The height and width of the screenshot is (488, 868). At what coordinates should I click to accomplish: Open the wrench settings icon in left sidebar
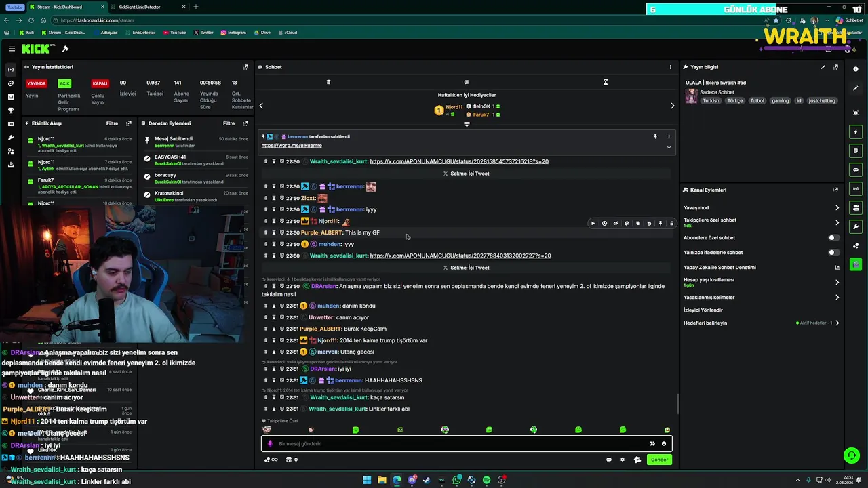[10, 138]
